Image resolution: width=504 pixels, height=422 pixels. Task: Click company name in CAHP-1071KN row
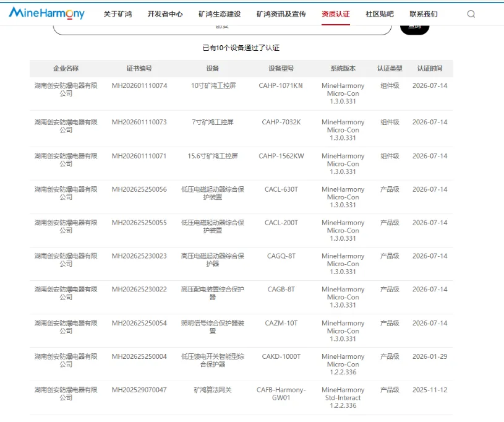coord(66,90)
